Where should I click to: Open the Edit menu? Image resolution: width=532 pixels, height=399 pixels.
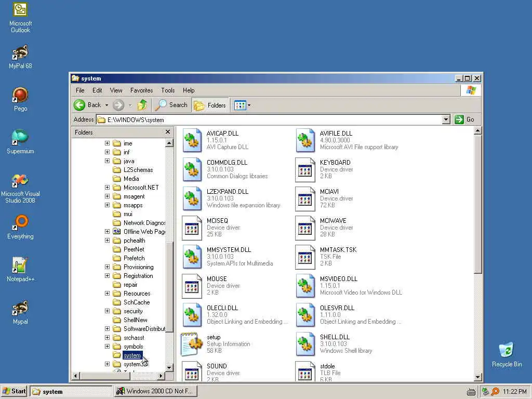tap(97, 90)
